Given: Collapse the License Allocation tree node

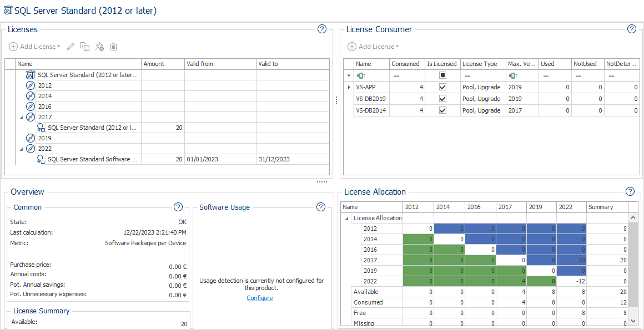Looking at the screenshot, I should [x=347, y=219].
